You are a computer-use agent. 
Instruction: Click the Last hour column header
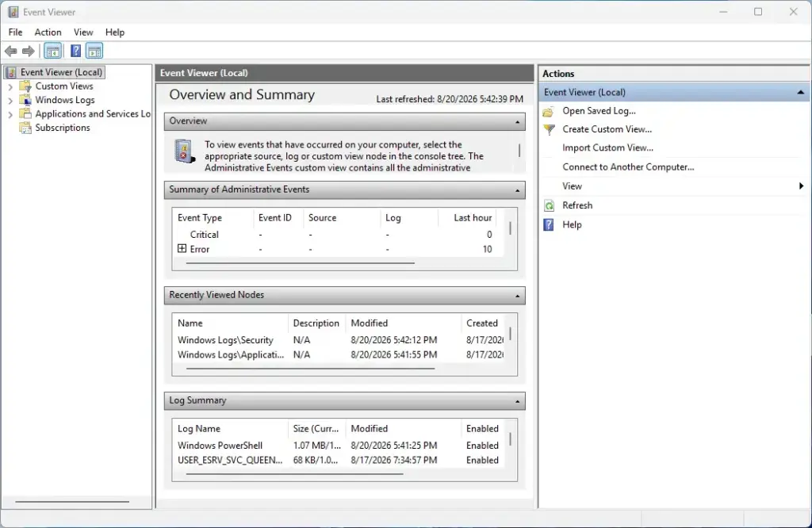467,218
